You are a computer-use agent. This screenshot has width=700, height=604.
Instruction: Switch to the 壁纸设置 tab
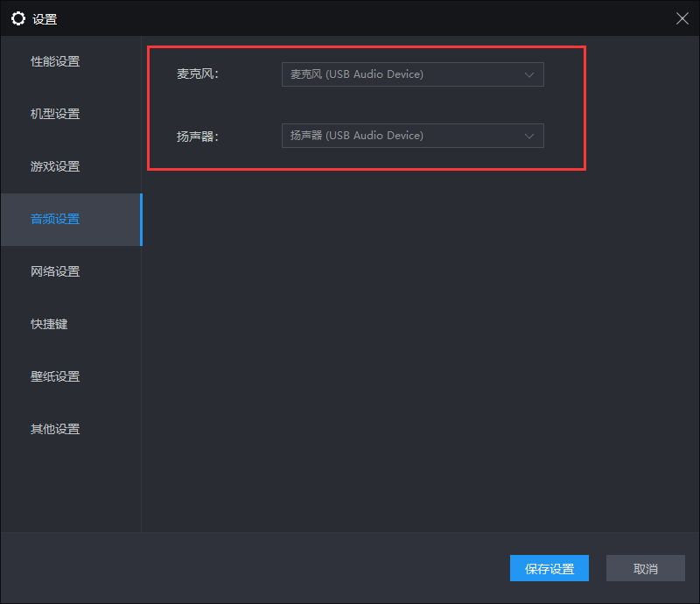point(55,376)
